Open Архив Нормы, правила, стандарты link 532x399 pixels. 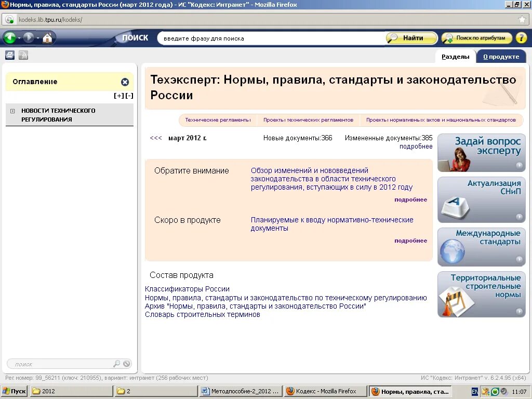pyautogui.click(x=256, y=306)
